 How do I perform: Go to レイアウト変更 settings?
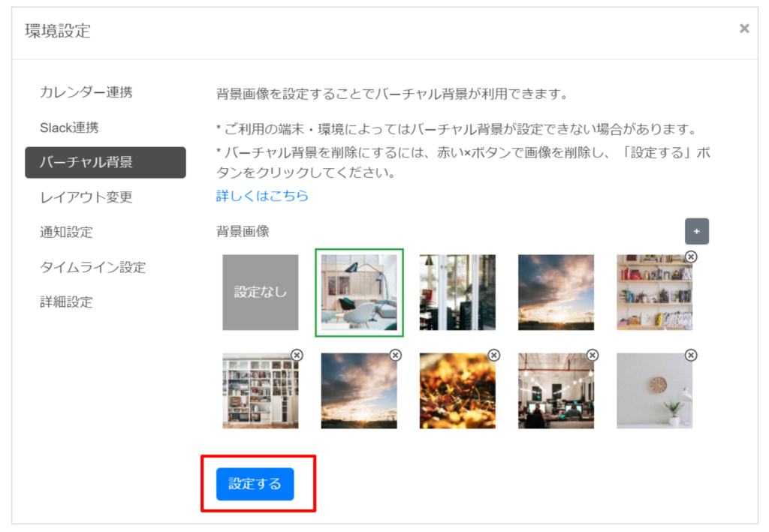pos(86,197)
